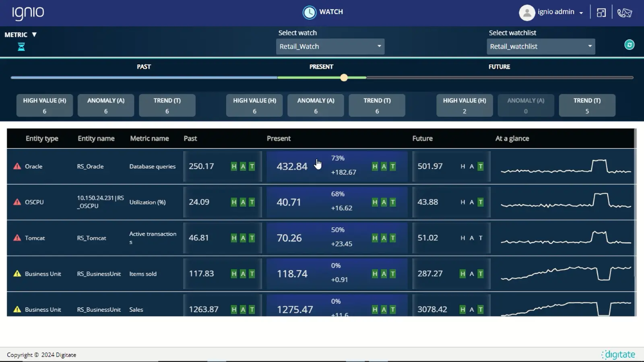The image size is (644, 362).
Task: Open the Select watch dropdown
Action: click(x=330, y=46)
